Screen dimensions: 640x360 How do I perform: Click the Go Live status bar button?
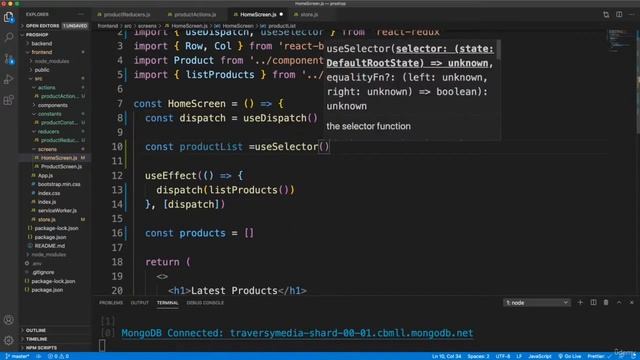[x=569, y=356]
